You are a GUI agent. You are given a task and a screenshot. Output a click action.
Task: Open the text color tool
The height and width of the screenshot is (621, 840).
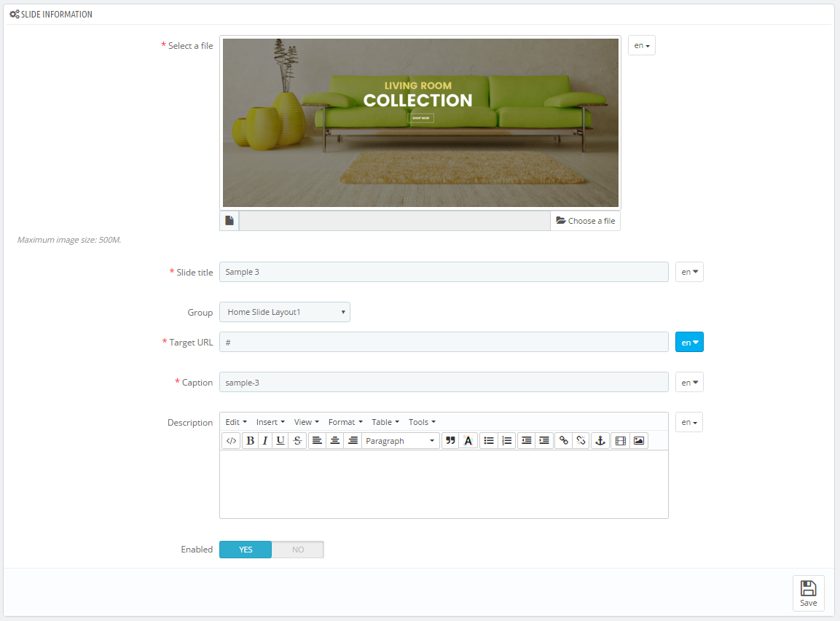(468, 440)
